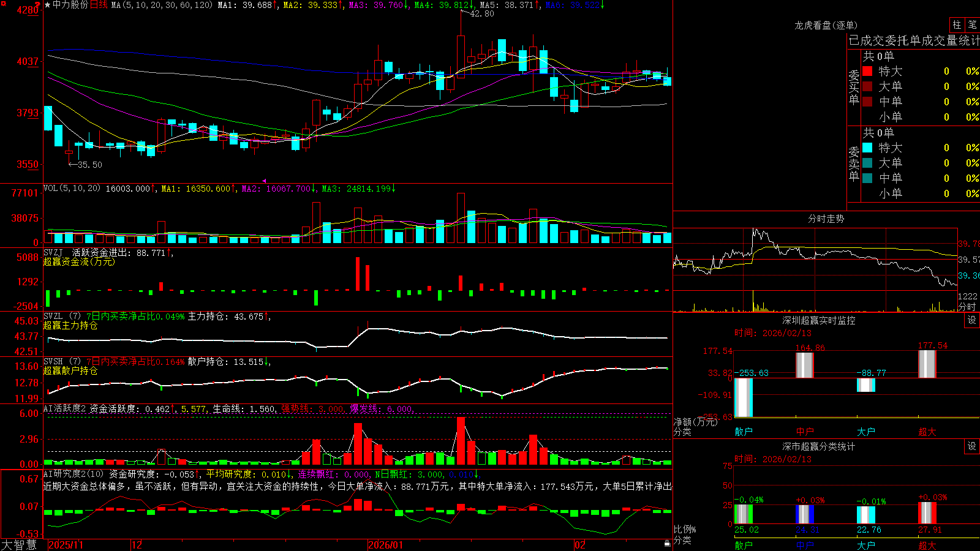This screenshot has height=551, width=980.
Task: Click the 散户 -253.63 bar in monitor chart
Action: 744,397
